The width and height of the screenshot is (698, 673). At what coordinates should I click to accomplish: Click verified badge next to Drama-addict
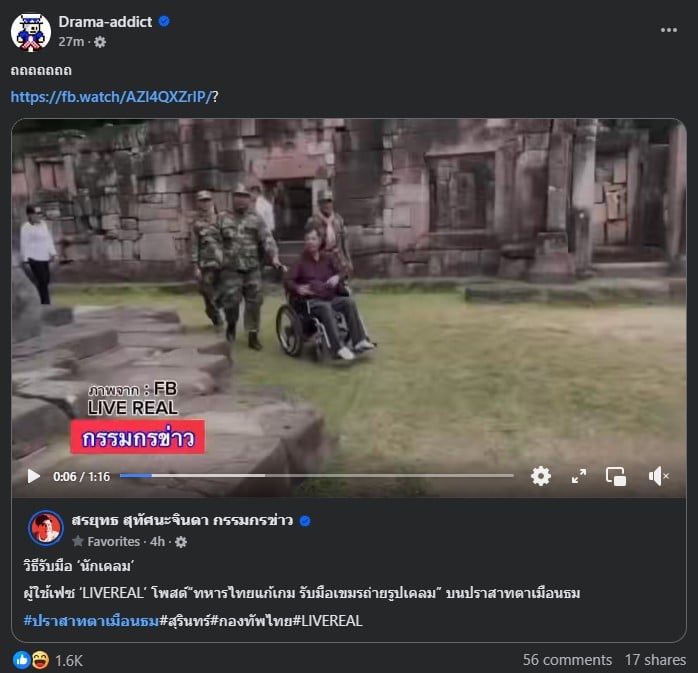tap(164, 21)
